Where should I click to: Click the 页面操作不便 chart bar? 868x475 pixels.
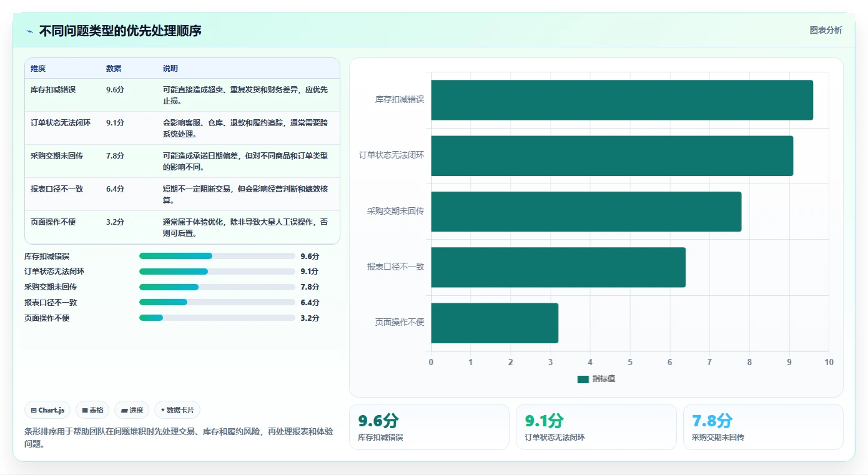495,323
